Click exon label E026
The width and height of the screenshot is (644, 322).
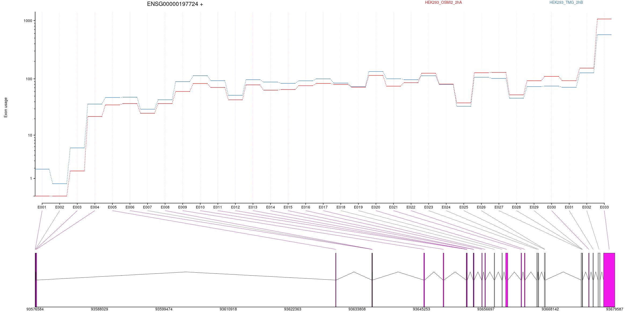tap(481, 207)
